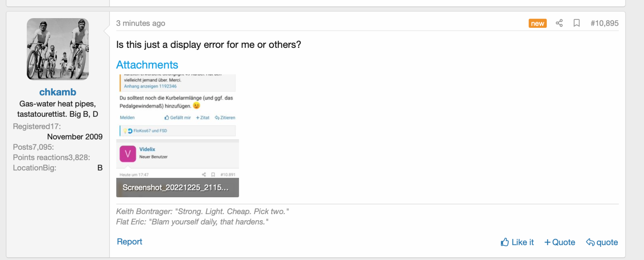644x260 pixels.
Task: Click "Anhang anzeigen 1192346" in the thumbnail
Action: tap(150, 86)
